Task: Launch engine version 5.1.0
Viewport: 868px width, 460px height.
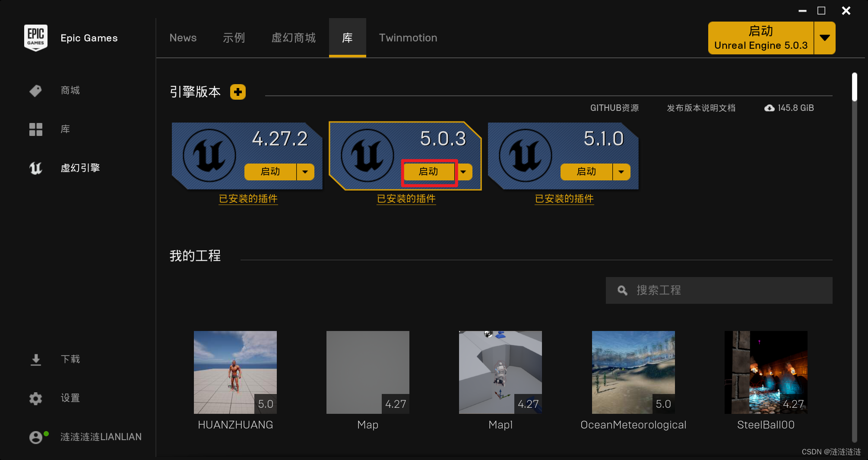Action: coord(586,172)
